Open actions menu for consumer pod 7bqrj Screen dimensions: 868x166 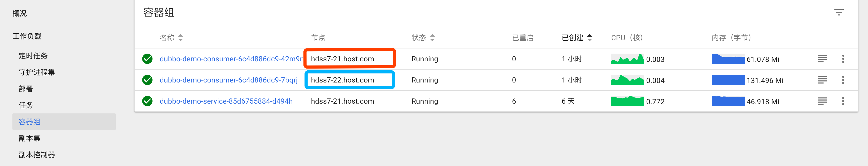(x=843, y=80)
